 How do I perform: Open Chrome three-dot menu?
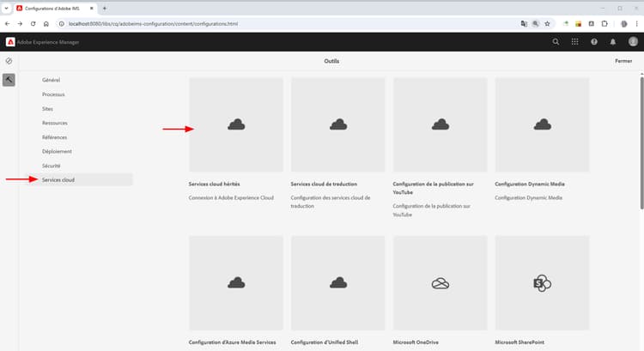click(x=636, y=24)
